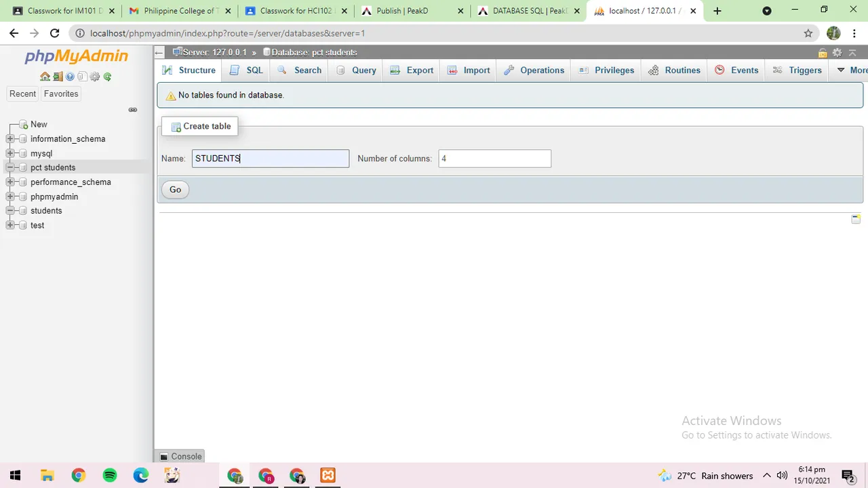
Task: Expand the information_schema database node
Action: pos(10,139)
